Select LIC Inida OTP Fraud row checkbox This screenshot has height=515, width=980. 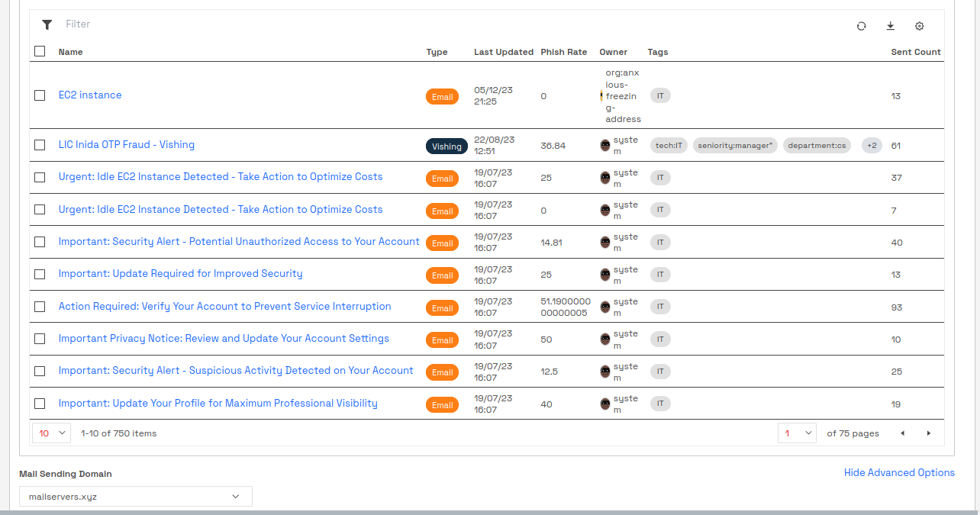[x=40, y=145]
